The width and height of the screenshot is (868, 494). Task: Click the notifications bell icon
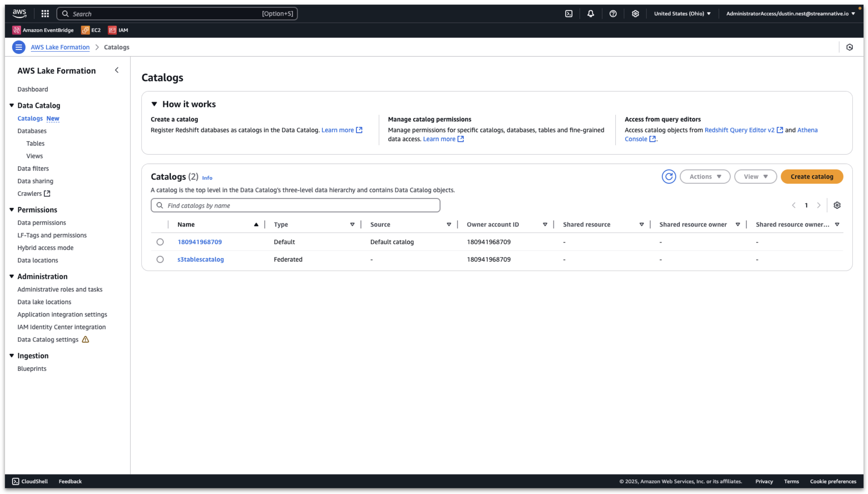coord(590,14)
